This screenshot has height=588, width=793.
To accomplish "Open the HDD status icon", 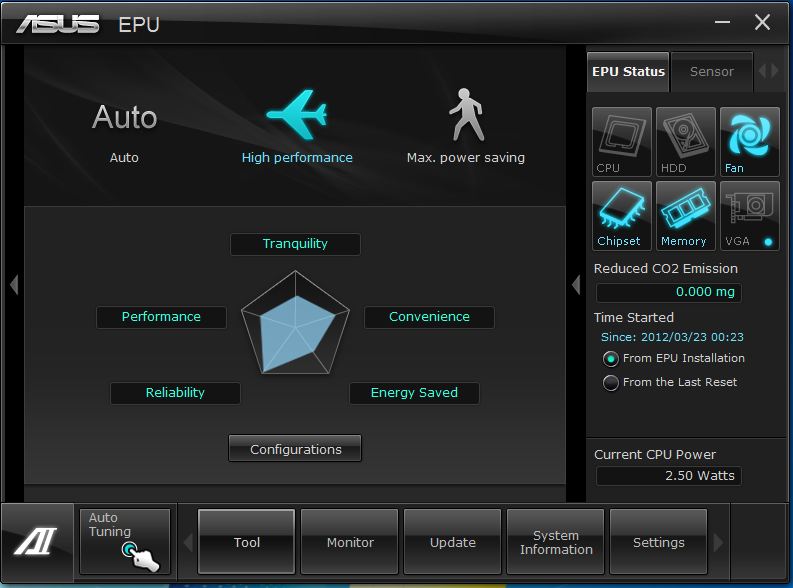I will (685, 142).
